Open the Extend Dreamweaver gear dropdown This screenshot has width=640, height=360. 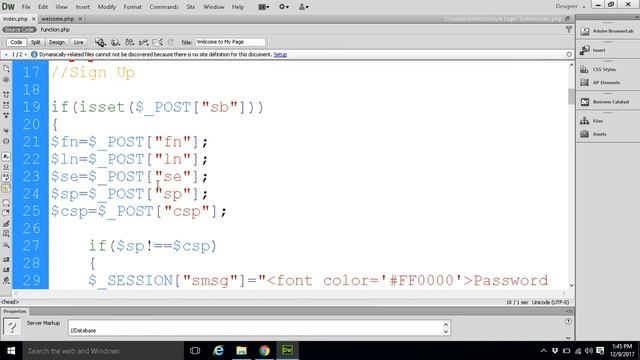pos(284,7)
